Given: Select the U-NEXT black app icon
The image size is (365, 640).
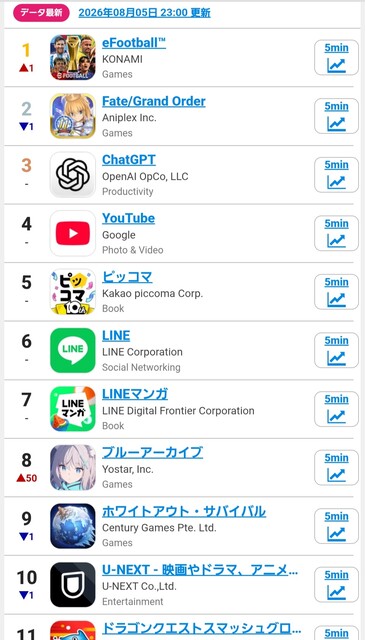Looking at the screenshot, I should click(x=73, y=584).
